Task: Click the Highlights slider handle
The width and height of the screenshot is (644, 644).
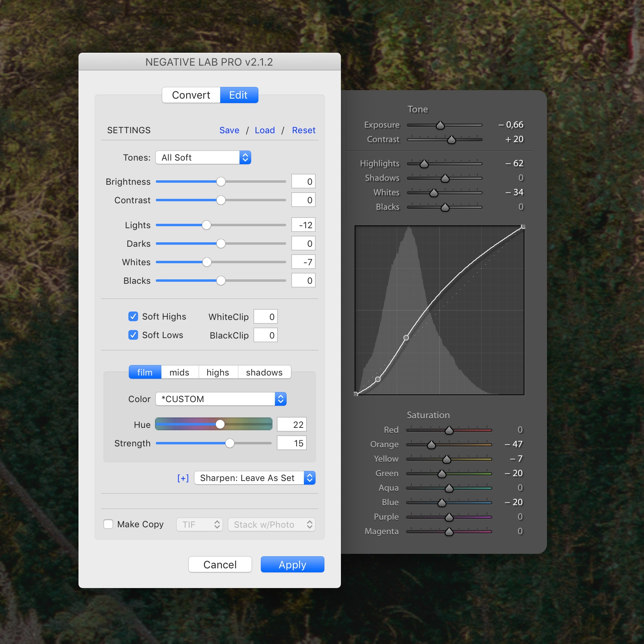Action: [424, 164]
